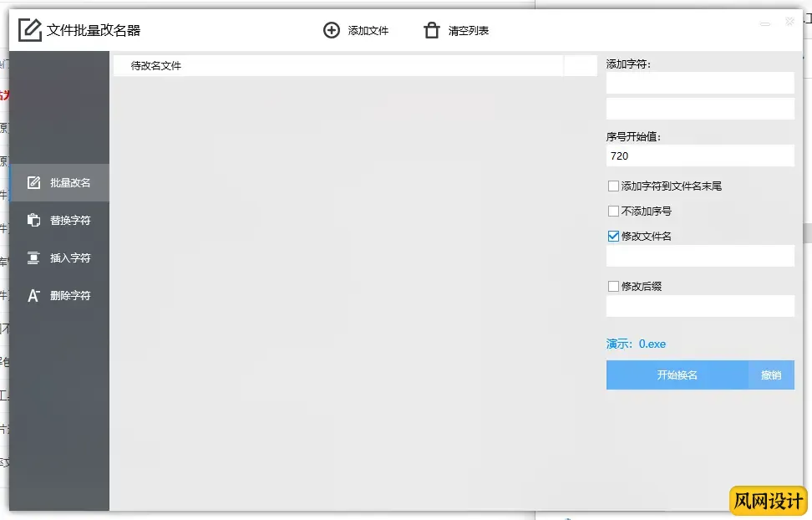Click the 撤销 undo button
This screenshot has width=812, height=520.
[x=770, y=375]
